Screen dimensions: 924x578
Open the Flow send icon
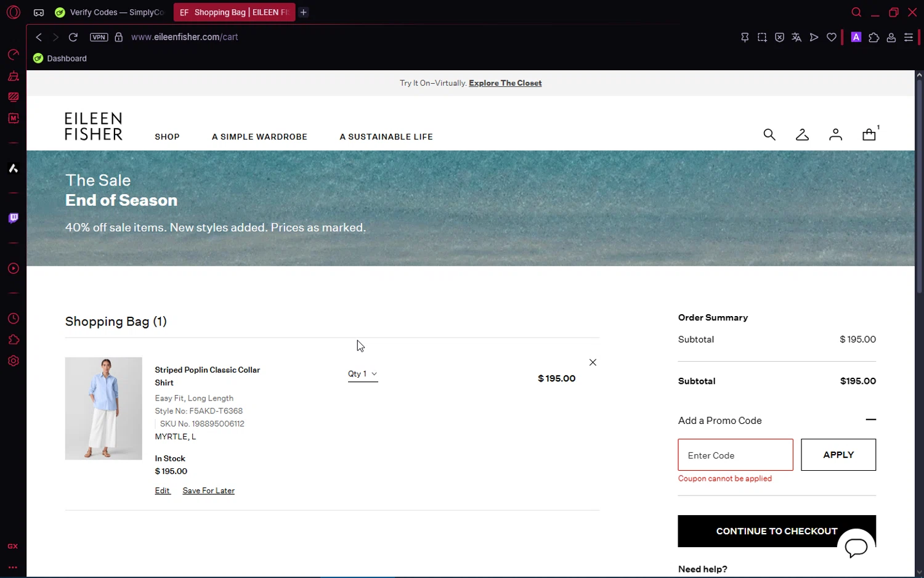814,38
